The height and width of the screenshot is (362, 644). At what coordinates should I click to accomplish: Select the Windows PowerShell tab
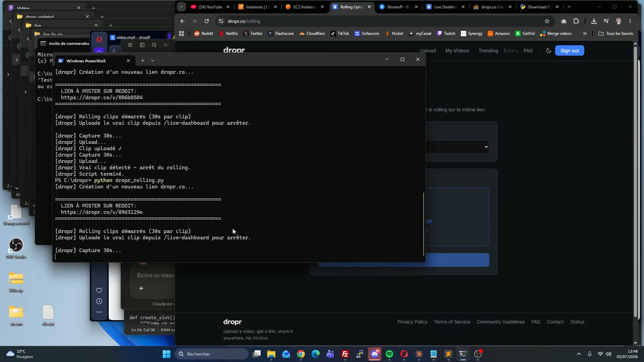click(x=94, y=61)
